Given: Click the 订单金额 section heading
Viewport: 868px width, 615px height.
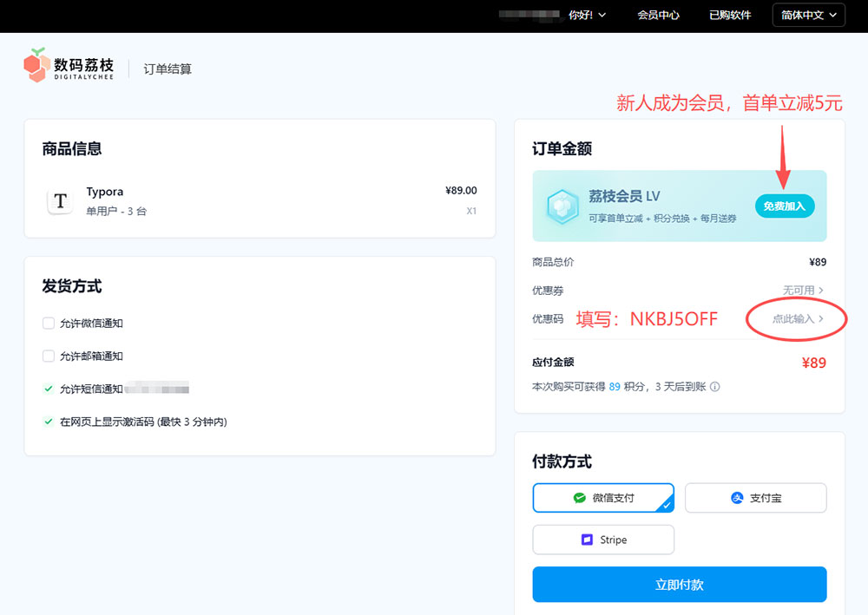Looking at the screenshot, I should [562, 149].
